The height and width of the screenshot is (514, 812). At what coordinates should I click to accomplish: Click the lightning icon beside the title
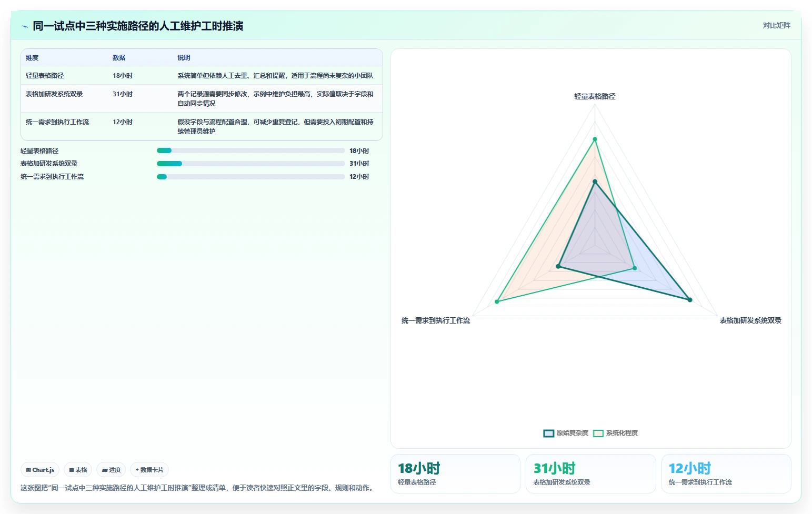(25, 26)
